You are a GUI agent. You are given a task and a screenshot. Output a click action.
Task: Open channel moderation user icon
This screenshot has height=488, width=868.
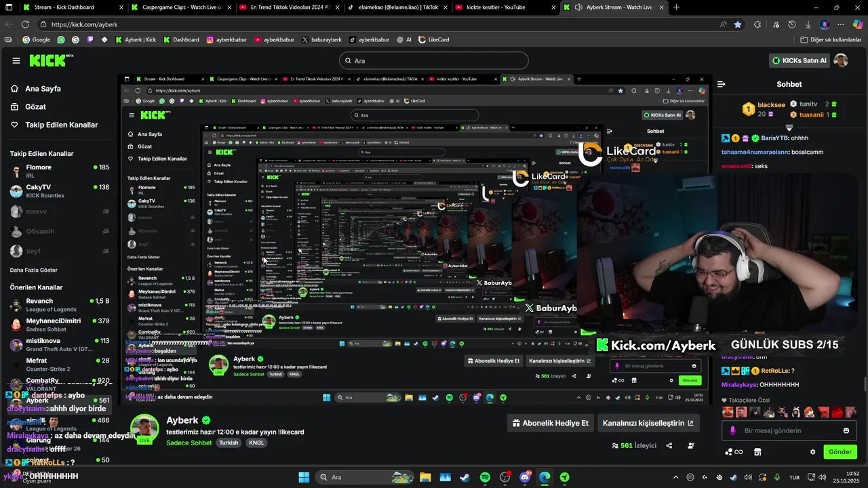(x=691, y=445)
